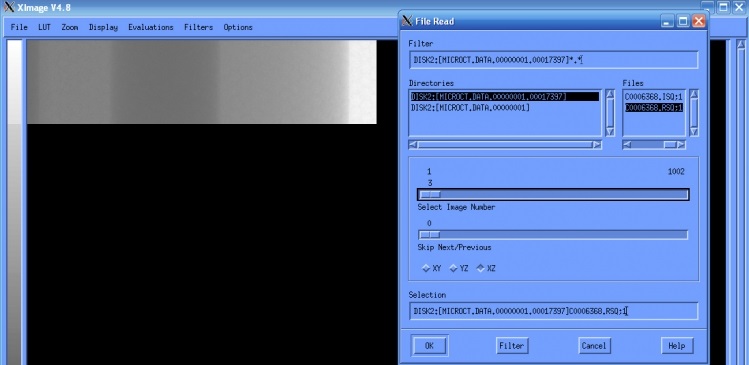Click Directories list scroll down arrow

[x=610, y=131]
